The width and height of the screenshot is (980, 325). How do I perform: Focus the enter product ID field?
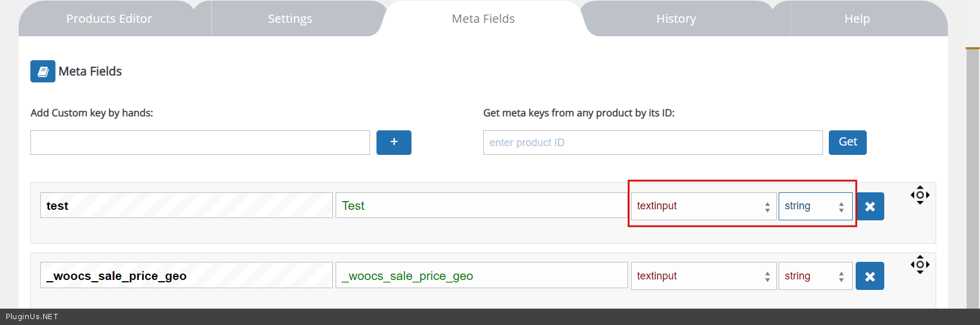tap(653, 143)
